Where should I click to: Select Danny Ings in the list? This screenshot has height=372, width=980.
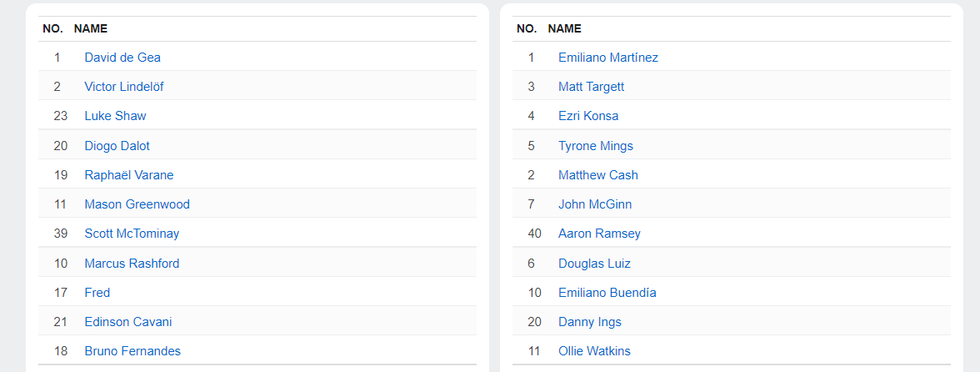coord(589,322)
